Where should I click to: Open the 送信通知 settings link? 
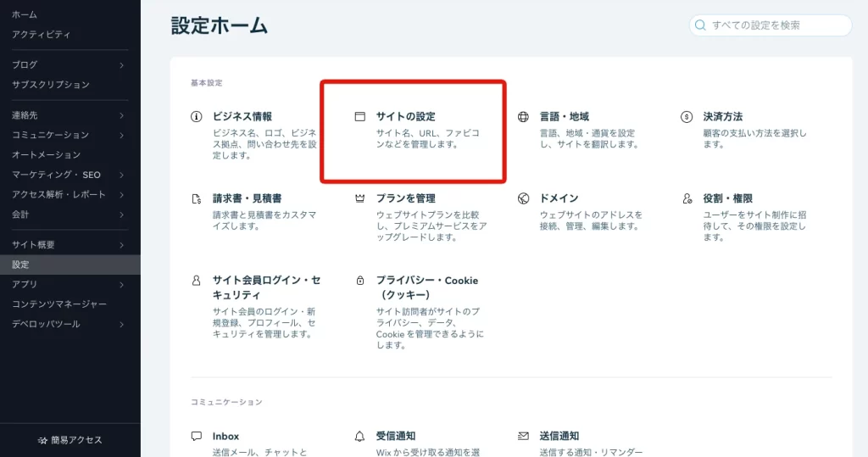[559, 437]
